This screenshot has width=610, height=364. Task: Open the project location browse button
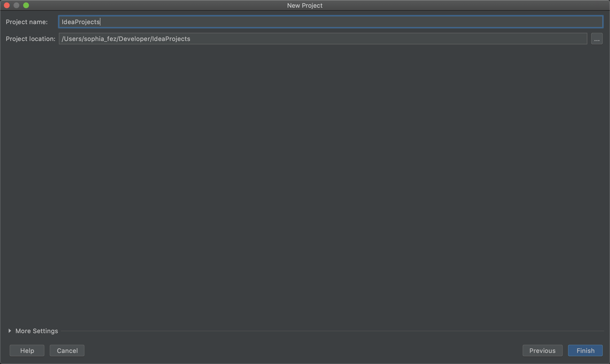click(596, 39)
